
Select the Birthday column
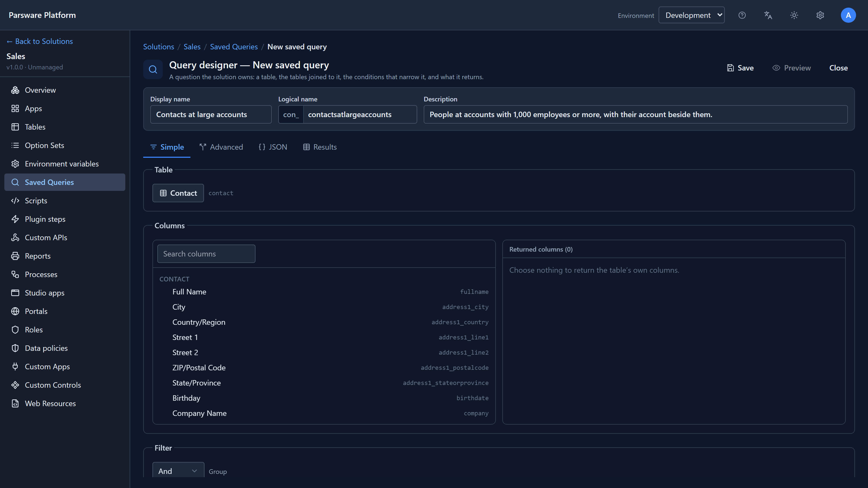pyautogui.click(x=324, y=398)
